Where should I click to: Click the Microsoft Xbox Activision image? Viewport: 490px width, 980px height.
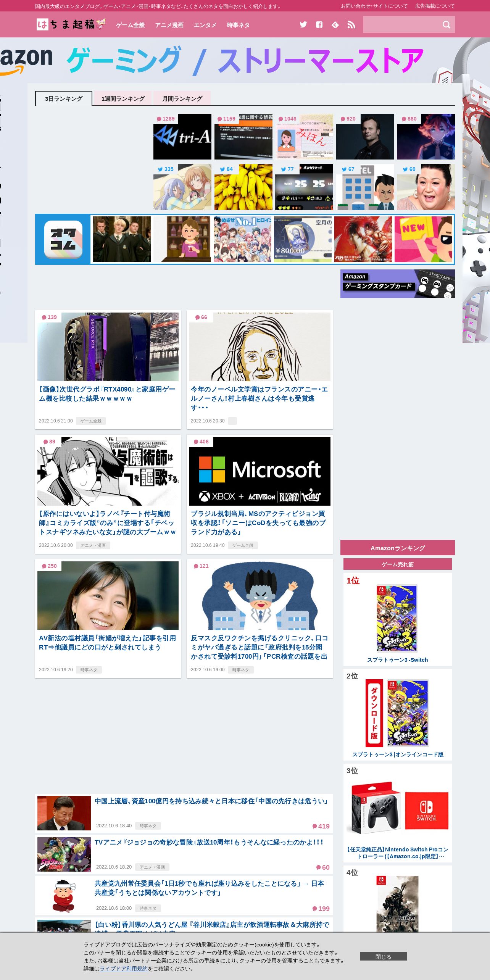[x=260, y=471]
